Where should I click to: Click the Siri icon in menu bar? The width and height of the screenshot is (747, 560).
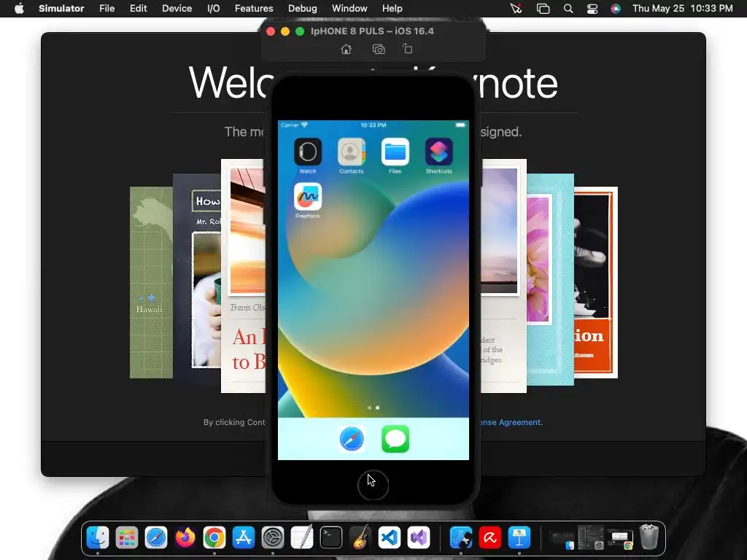pyautogui.click(x=616, y=9)
